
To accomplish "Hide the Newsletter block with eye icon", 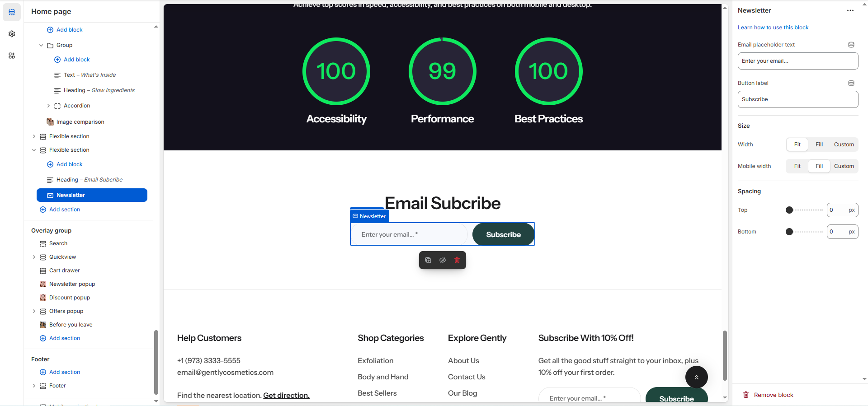I will (x=443, y=260).
